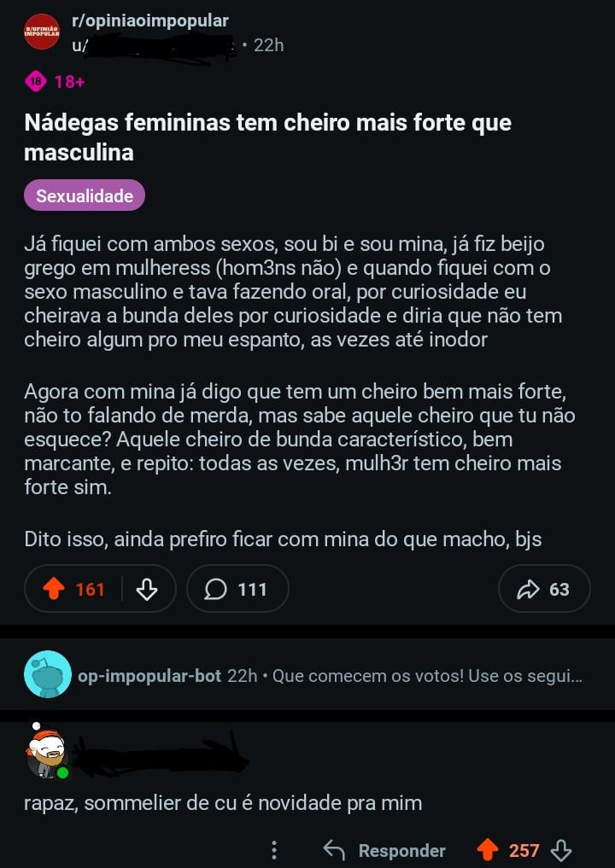The height and width of the screenshot is (868, 615).
Task: Tap the commenter's Santa hat avatar
Action: [47, 752]
